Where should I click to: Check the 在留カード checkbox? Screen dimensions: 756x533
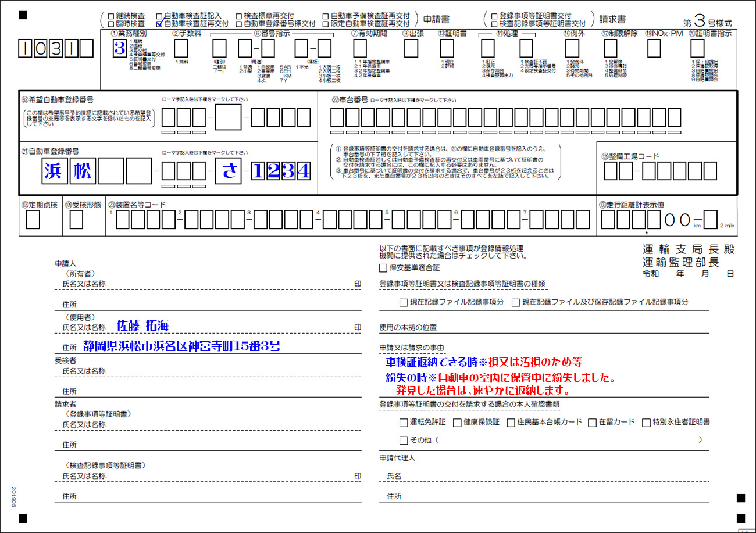tap(592, 423)
